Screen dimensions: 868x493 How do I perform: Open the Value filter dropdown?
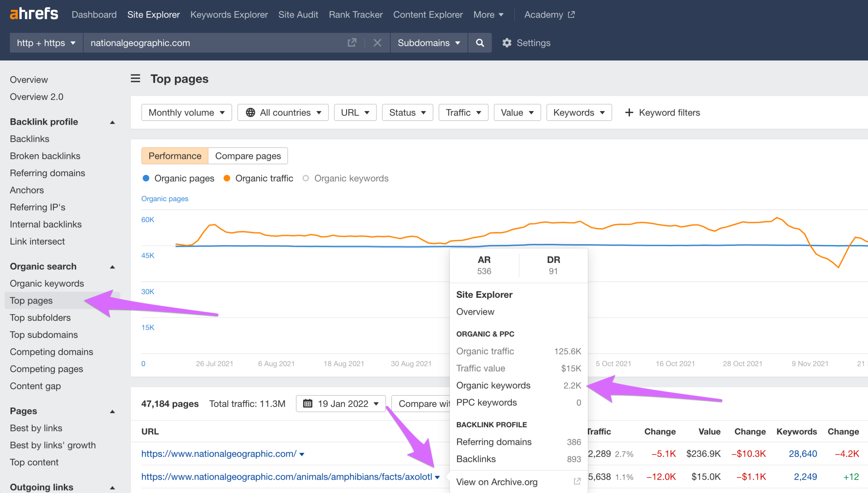[517, 112]
